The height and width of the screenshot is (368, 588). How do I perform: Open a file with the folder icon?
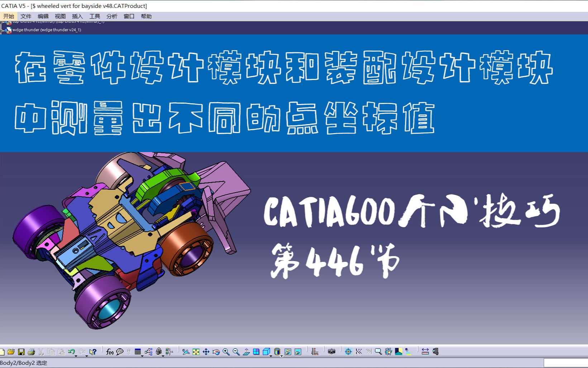[x=11, y=352]
